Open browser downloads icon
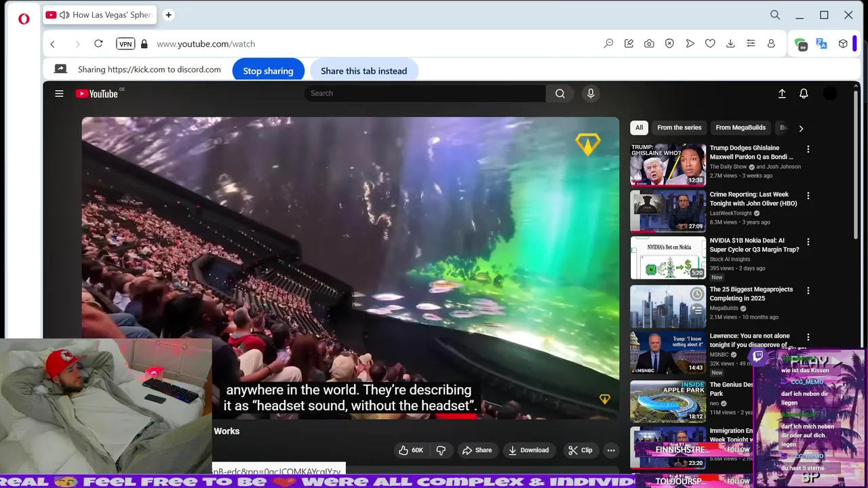 730,43
